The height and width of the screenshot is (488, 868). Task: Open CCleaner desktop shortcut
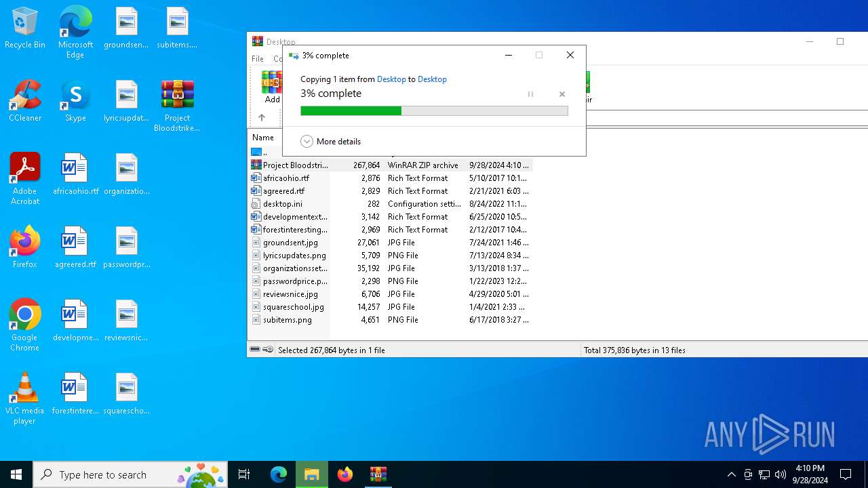point(25,101)
